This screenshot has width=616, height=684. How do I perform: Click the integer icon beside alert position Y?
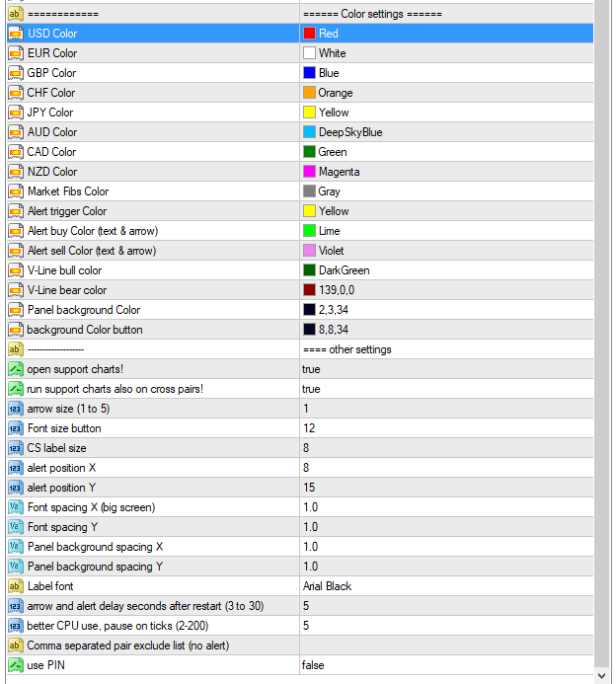click(x=16, y=488)
